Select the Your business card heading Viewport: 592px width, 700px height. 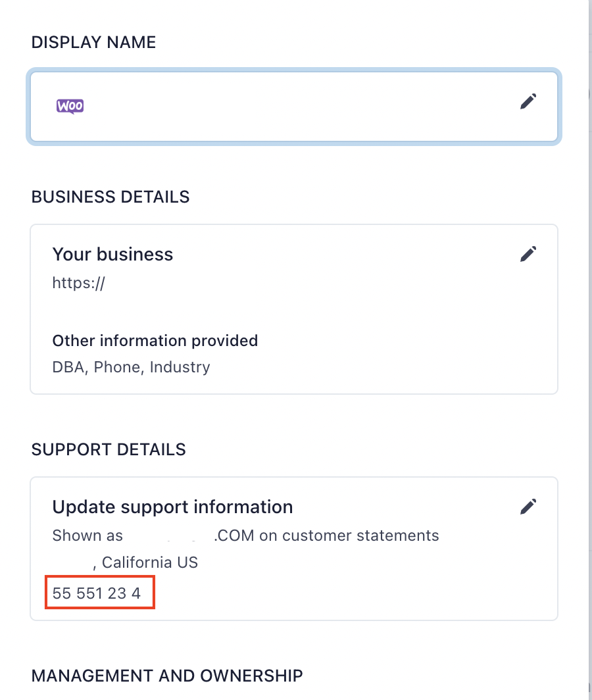click(112, 255)
